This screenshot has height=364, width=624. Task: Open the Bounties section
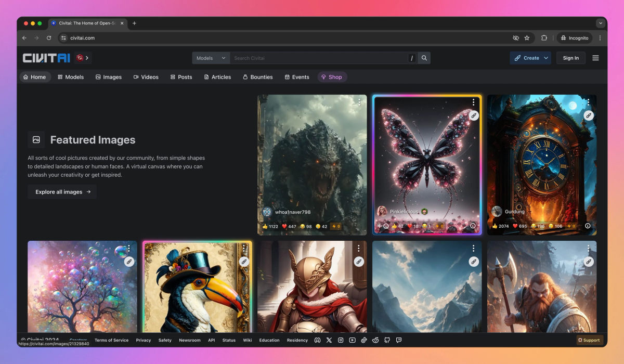[257, 76]
